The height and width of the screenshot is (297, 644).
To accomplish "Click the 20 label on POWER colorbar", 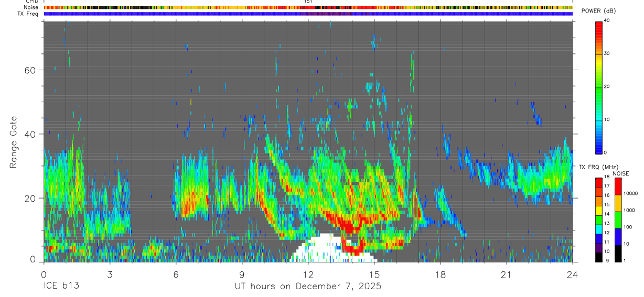I will pos(607,86).
